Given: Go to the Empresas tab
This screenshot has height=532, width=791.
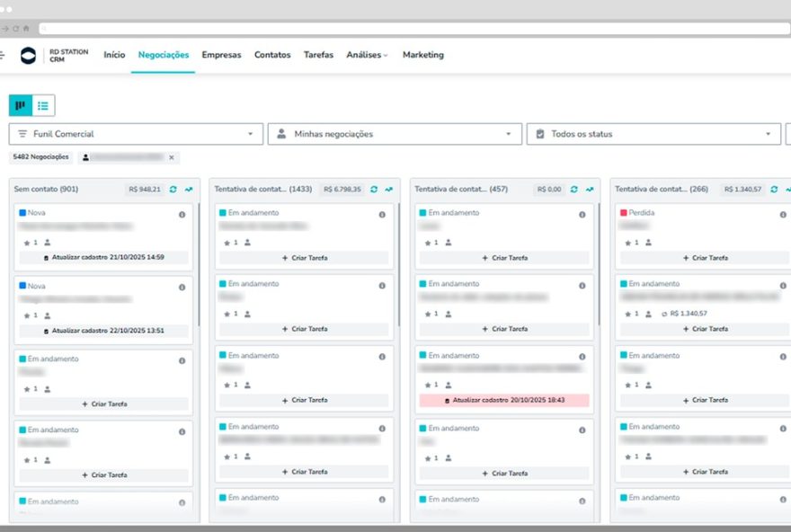Looking at the screenshot, I should pos(221,55).
